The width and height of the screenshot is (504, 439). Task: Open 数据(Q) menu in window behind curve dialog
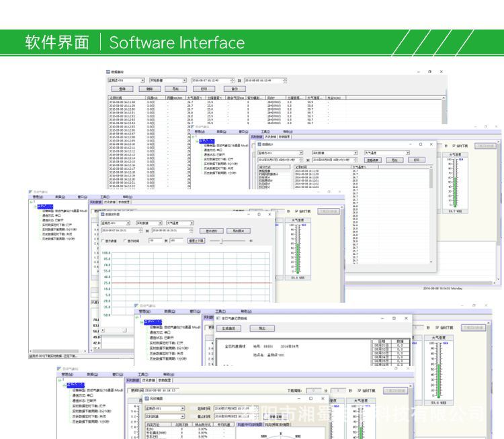pos(60,197)
